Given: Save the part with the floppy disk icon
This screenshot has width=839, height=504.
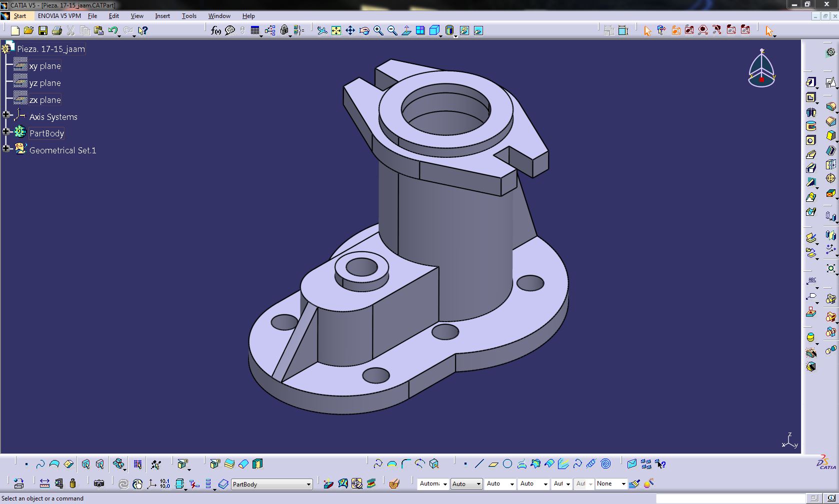Looking at the screenshot, I should click(x=43, y=30).
